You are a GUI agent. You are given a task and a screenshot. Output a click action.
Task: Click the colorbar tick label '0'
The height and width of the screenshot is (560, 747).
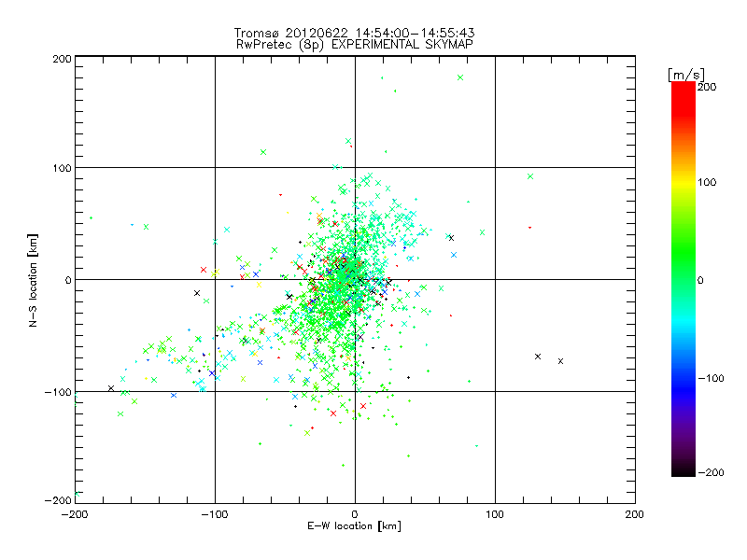tap(700, 280)
